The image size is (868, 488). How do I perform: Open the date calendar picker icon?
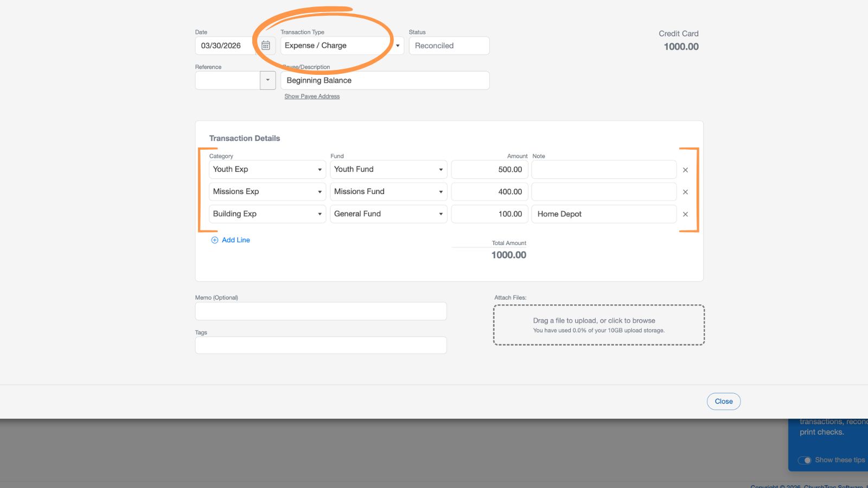(x=266, y=46)
